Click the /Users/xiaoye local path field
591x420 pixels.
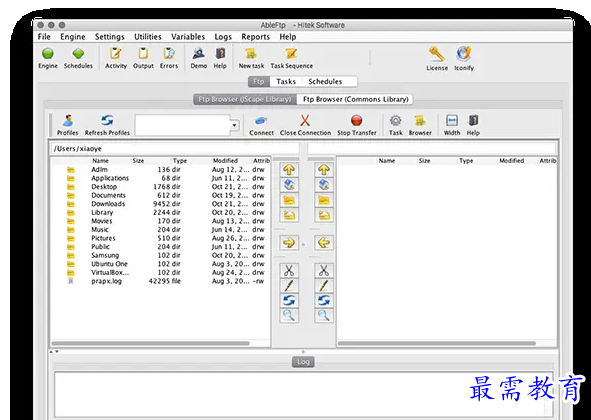[x=175, y=149]
